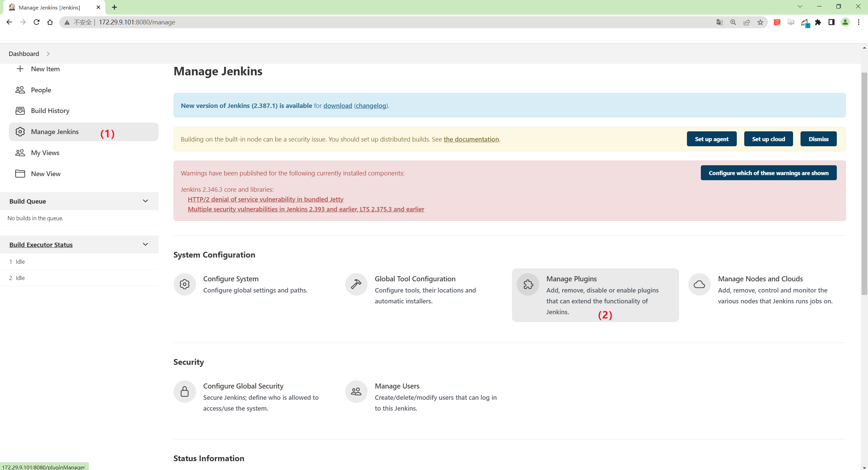Click the not secure warning icon

pyautogui.click(x=67, y=22)
